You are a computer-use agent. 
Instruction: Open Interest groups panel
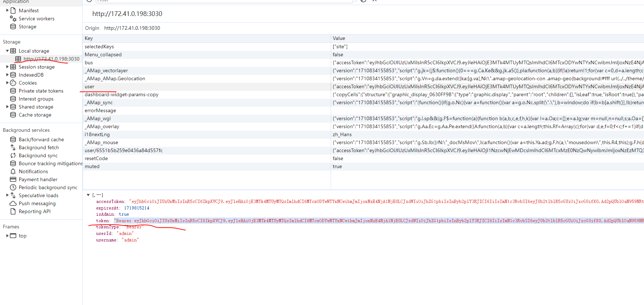[x=36, y=99]
